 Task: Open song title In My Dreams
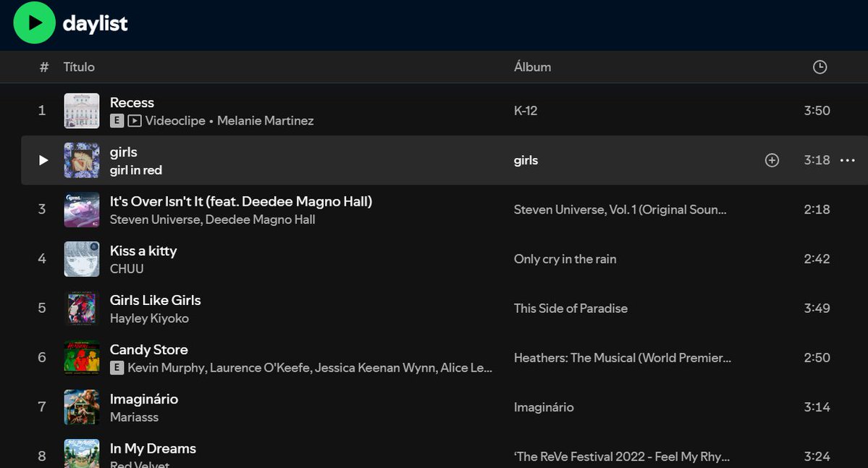153,448
